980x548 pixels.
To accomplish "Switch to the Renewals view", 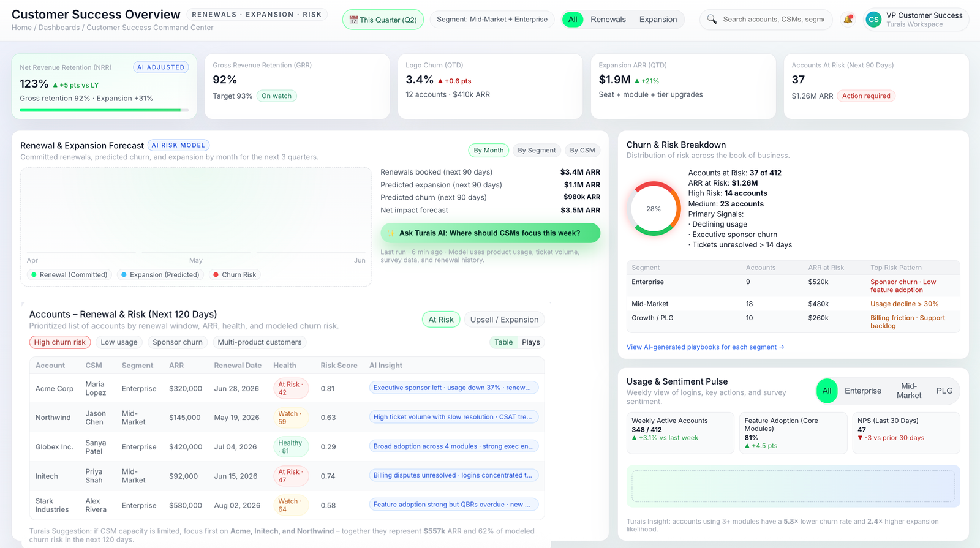I will click(x=608, y=20).
